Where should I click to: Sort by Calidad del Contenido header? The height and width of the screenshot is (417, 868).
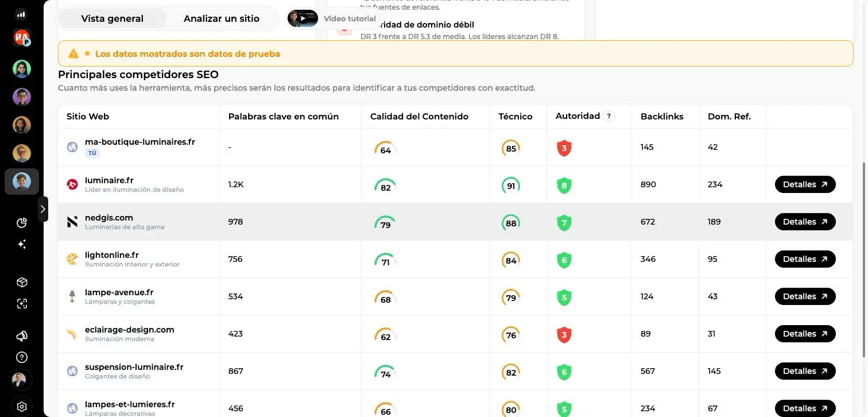pos(419,116)
